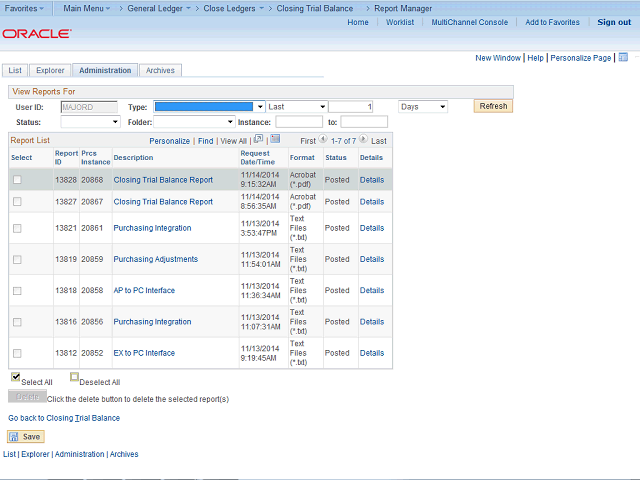This screenshot has width=640, height=480.
Task: Click the next rows arrow icon
Action: (x=363, y=140)
